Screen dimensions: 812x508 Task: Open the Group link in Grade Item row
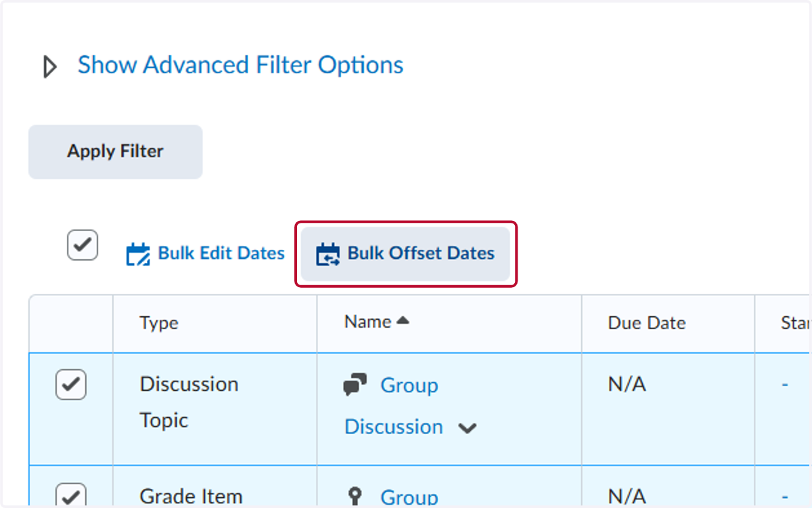(409, 498)
